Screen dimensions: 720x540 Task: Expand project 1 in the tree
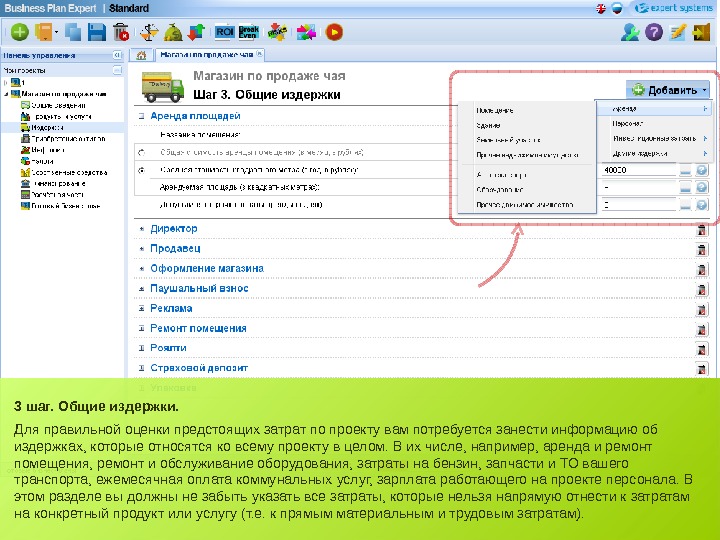click(x=6, y=83)
